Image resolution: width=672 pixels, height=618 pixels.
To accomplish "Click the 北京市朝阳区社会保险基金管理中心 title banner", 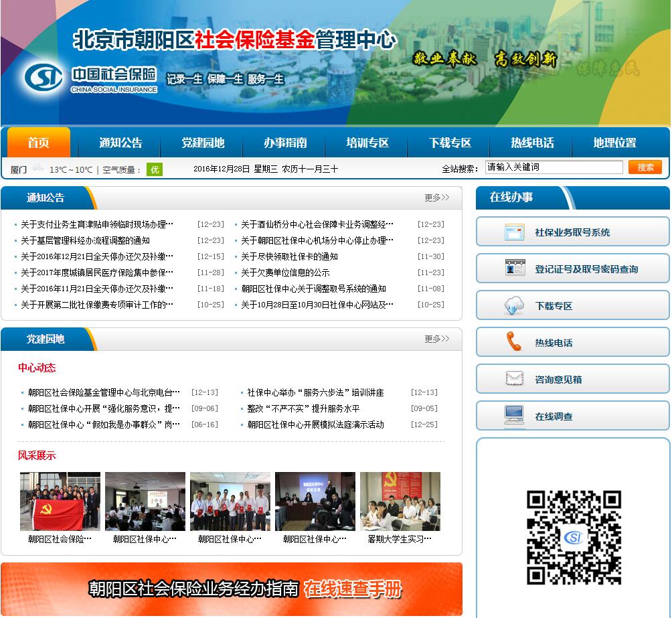I will click(x=235, y=40).
